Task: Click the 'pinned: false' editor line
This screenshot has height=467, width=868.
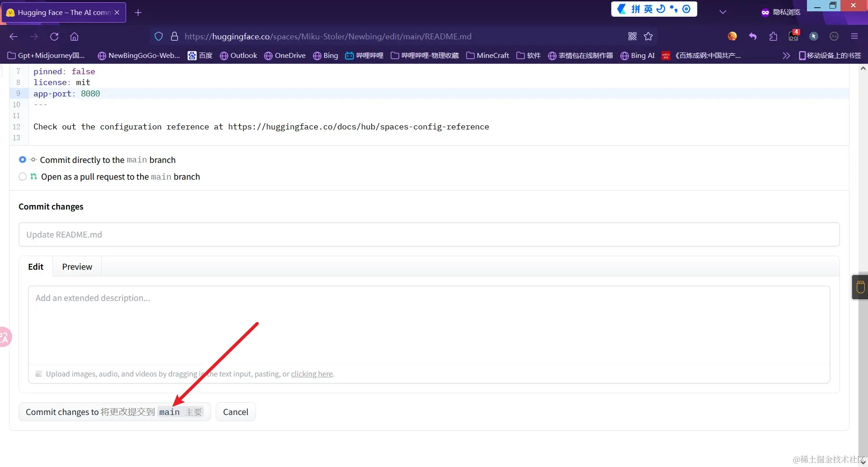Action: pyautogui.click(x=64, y=71)
